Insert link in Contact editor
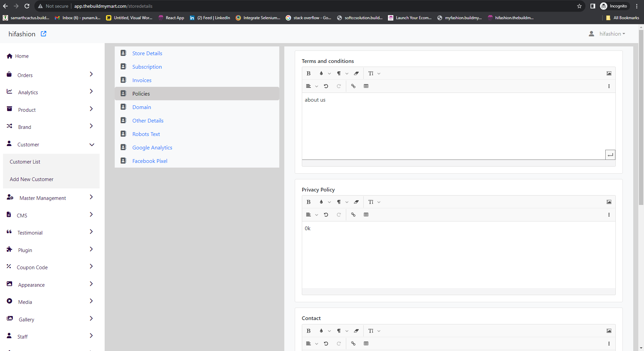The width and height of the screenshot is (644, 351). (353, 344)
